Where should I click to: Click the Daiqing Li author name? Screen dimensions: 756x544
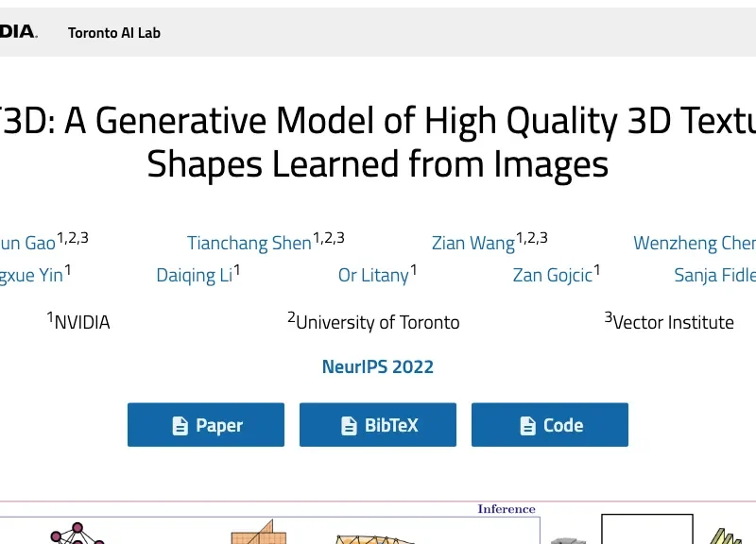tap(194, 276)
